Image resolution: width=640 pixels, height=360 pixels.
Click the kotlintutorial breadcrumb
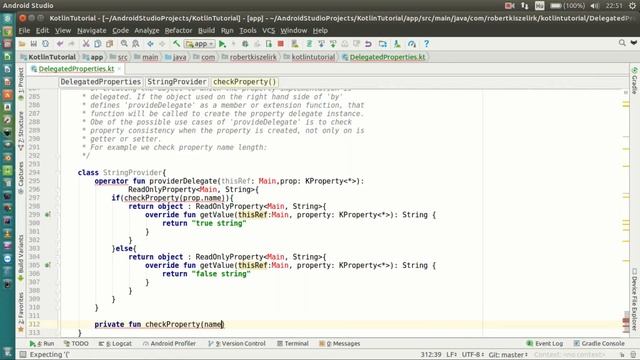point(309,57)
